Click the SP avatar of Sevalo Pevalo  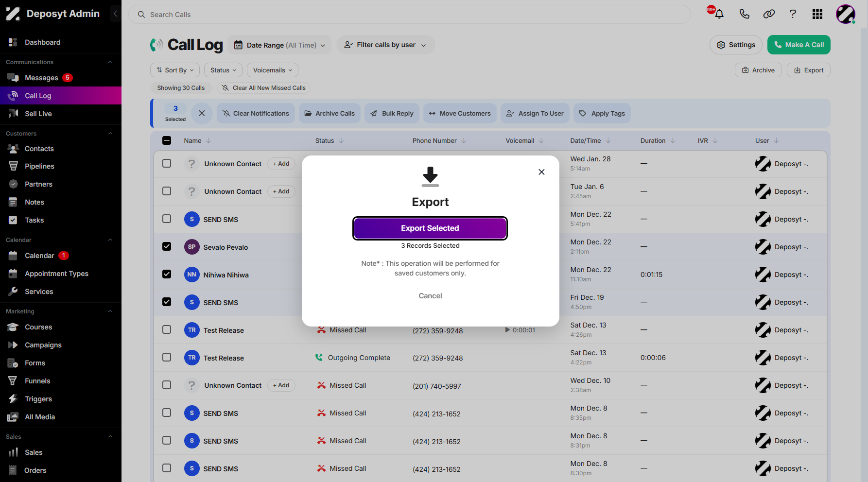(192, 247)
